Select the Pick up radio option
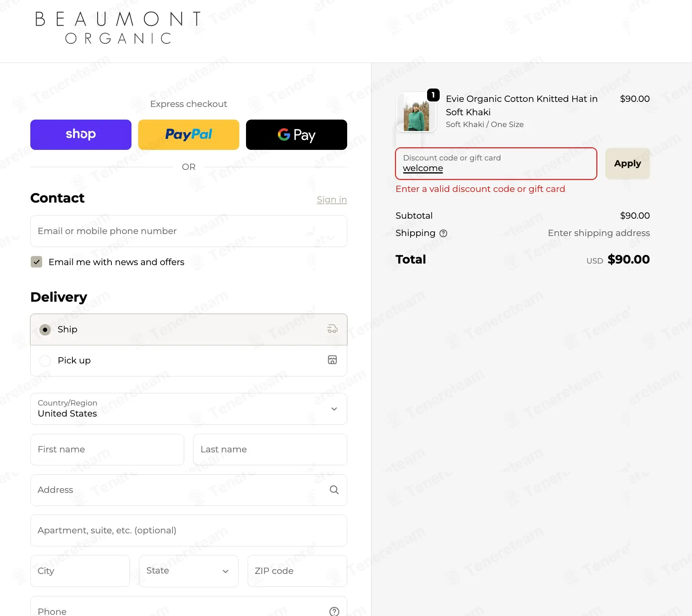This screenshot has width=692, height=616. point(45,361)
